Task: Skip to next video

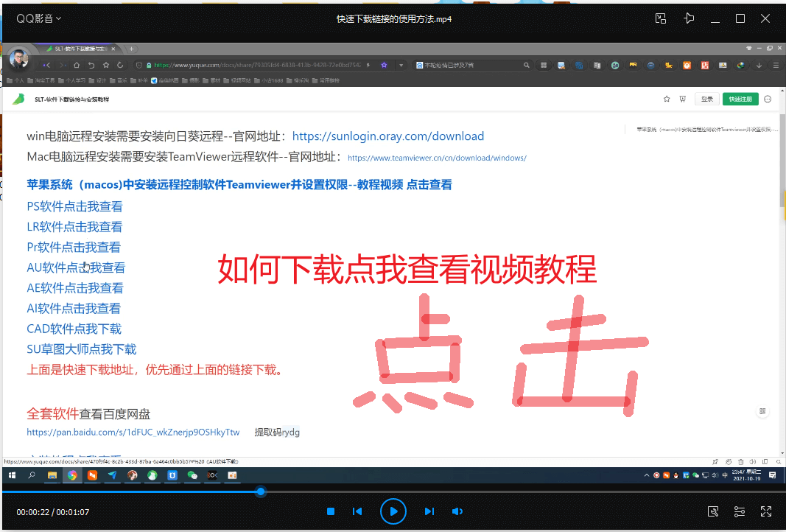Action: coord(429,511)
